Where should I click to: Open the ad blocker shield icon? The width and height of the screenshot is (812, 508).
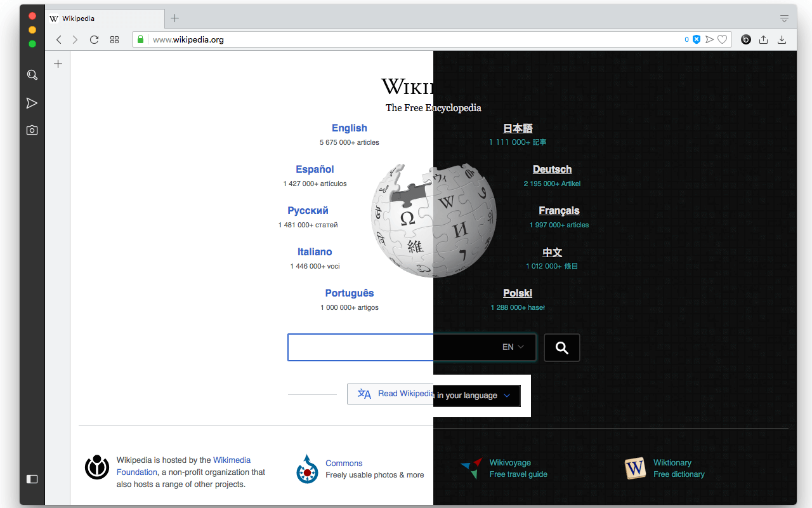click(697, 39)
